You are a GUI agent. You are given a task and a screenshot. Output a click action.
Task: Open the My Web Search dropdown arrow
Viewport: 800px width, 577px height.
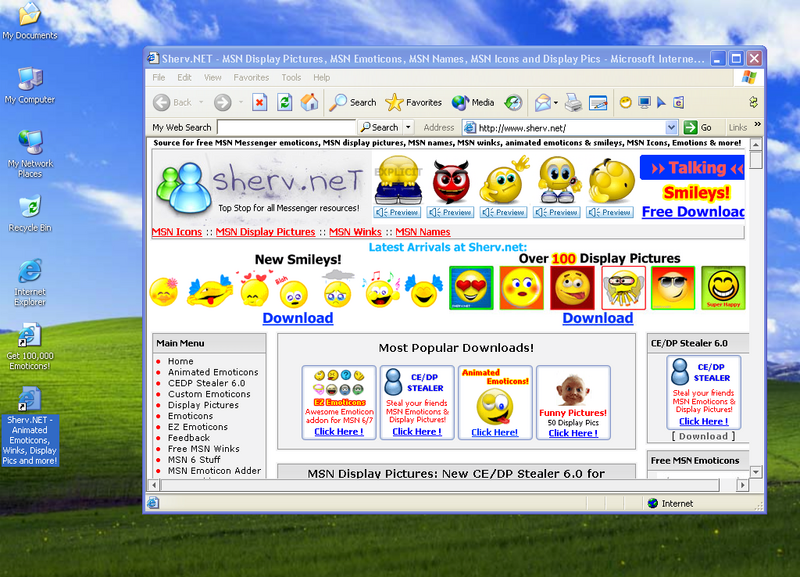point(408,127)
